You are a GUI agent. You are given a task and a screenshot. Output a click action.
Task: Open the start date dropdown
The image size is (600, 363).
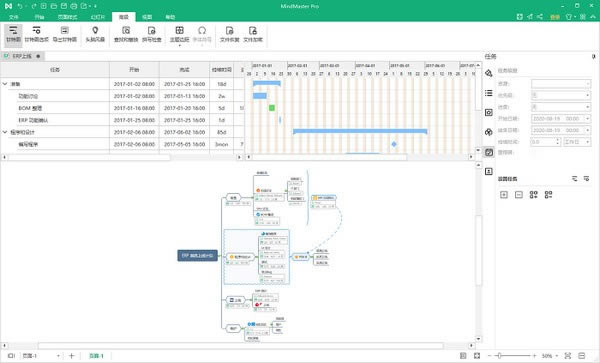pyautogui.click(x=561, y=119)
